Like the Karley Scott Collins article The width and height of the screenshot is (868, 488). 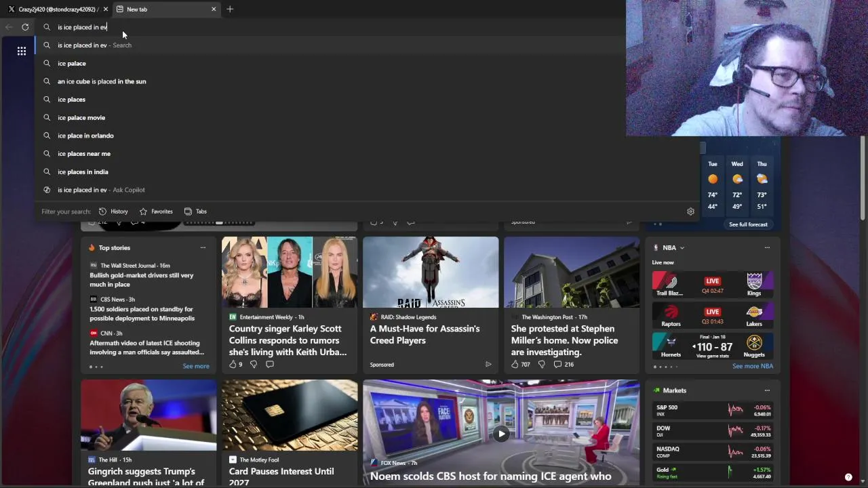tap(233, 365)
